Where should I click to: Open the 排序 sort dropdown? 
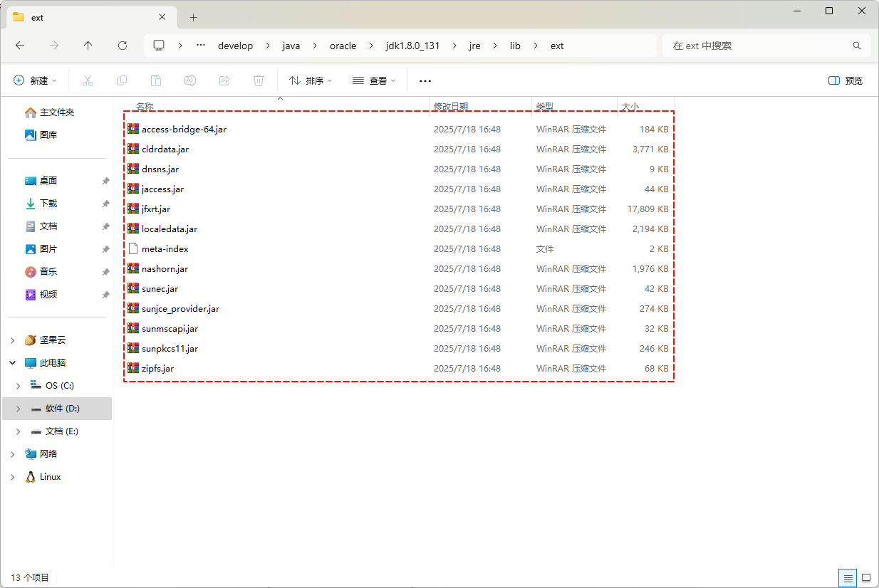click(x=311, y=81)
